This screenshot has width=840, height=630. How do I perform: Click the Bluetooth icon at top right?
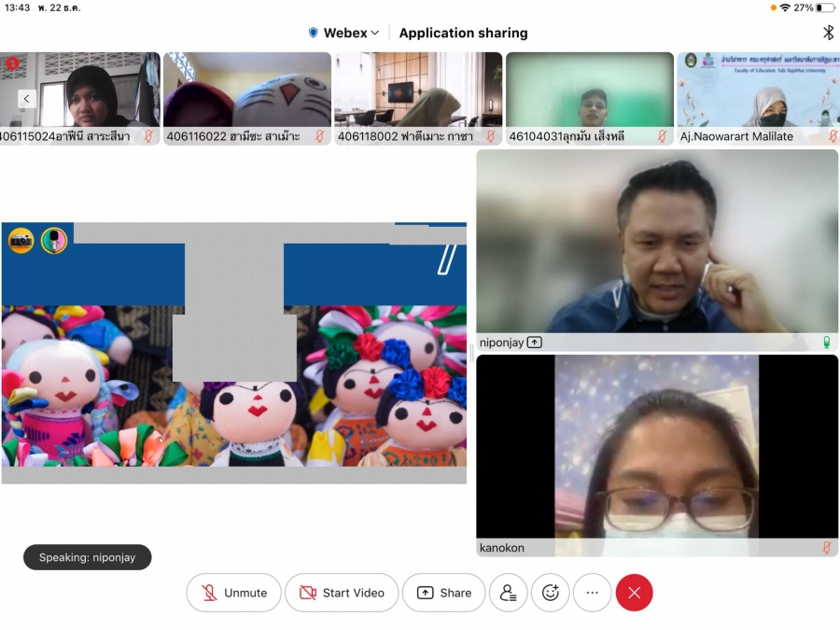827,33
